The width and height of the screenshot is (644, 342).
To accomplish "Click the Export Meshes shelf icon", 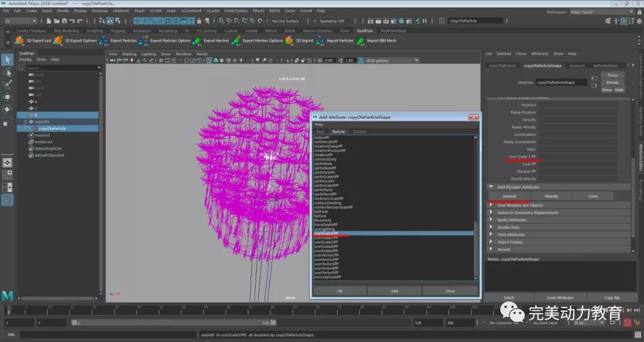I will click(x=197, y=41).
